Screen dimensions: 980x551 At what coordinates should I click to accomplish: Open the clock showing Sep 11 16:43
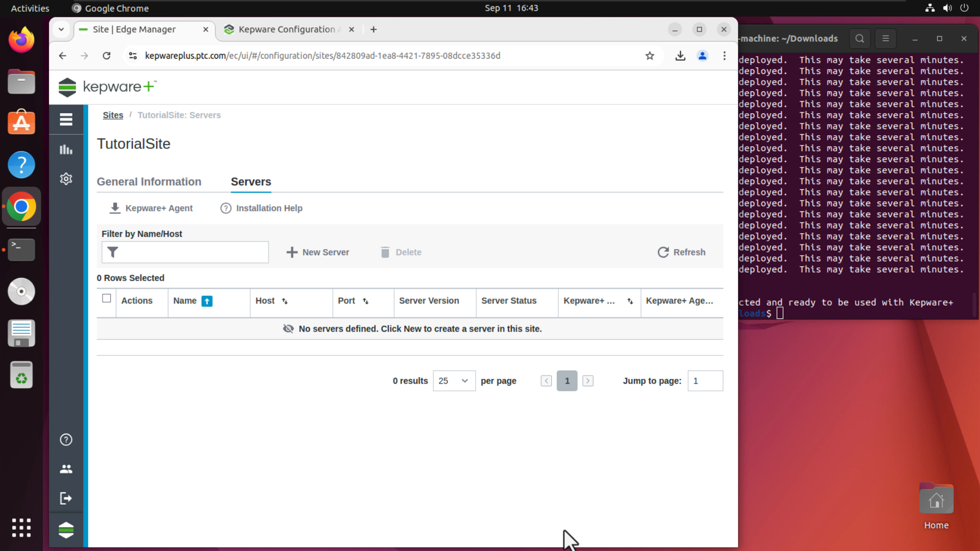click(x=511, y=8)
